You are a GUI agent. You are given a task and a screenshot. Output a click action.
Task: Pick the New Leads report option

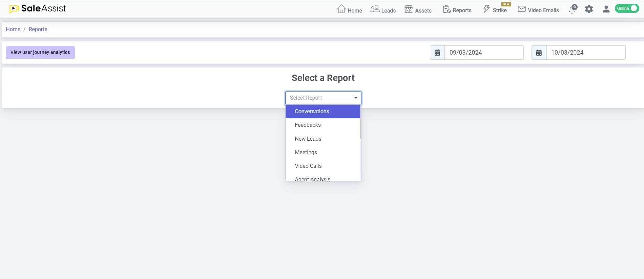pos(308,139)
